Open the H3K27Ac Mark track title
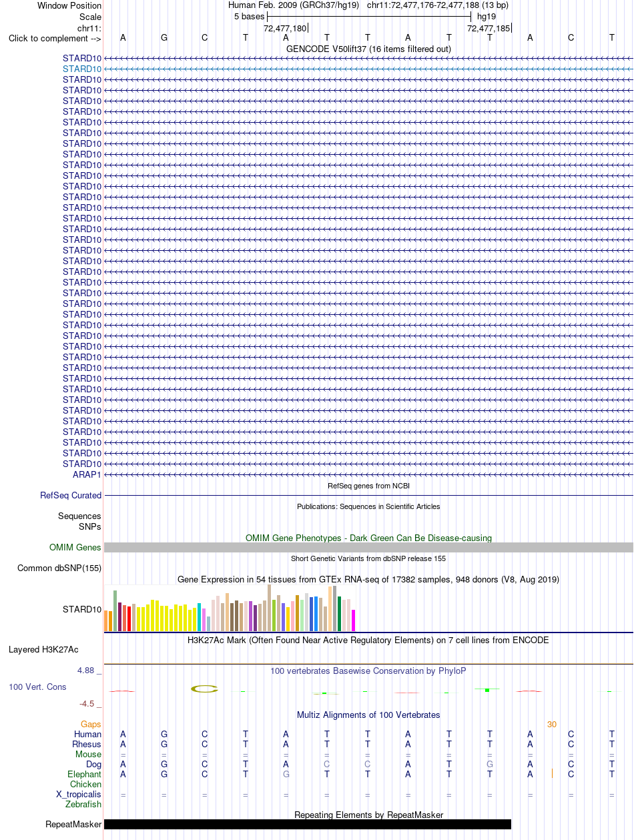The height and width of the screenshot is (840, 634). coord(368,640)
